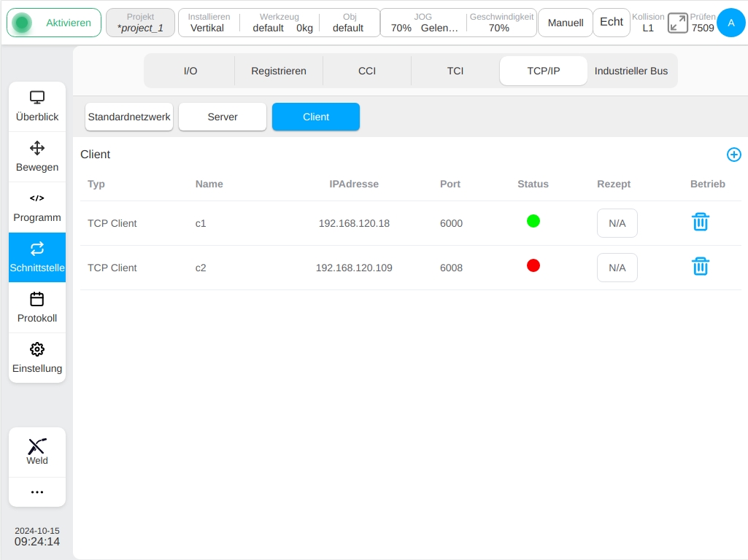
Task: Click port value 6008
Action: 451,268
